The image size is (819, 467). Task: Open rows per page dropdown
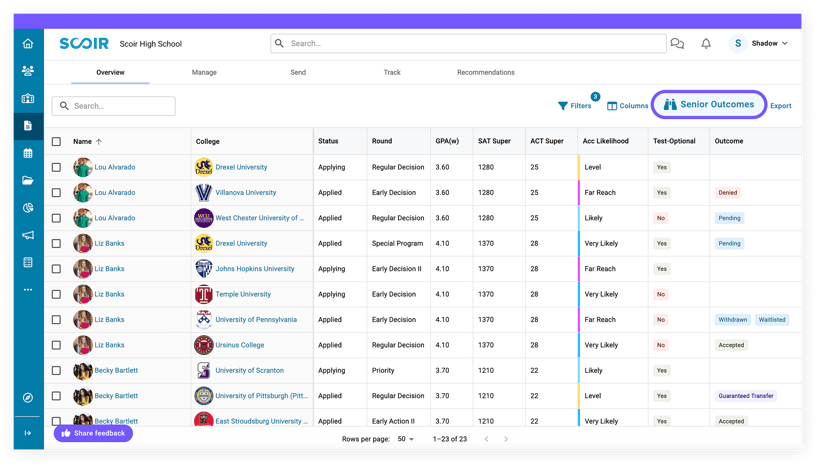[406, 439]
